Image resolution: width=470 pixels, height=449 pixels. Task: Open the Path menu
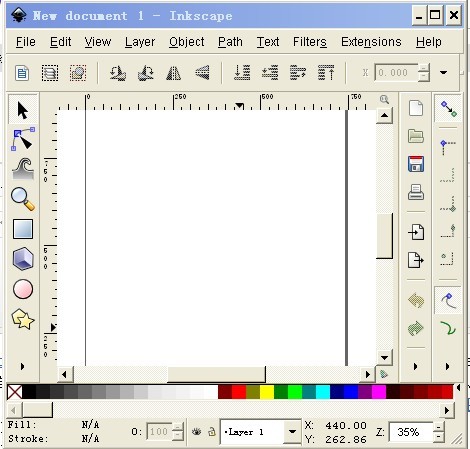click(230, 42)
